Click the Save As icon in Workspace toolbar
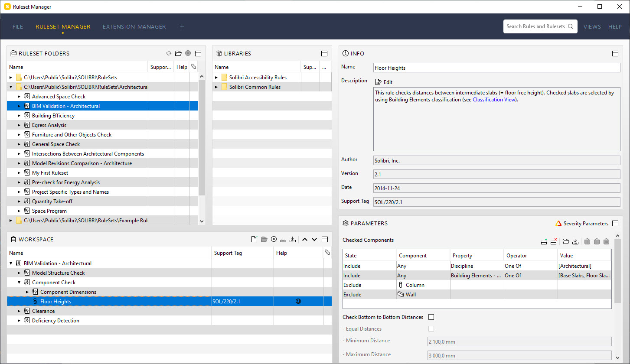 click(293, 239)
